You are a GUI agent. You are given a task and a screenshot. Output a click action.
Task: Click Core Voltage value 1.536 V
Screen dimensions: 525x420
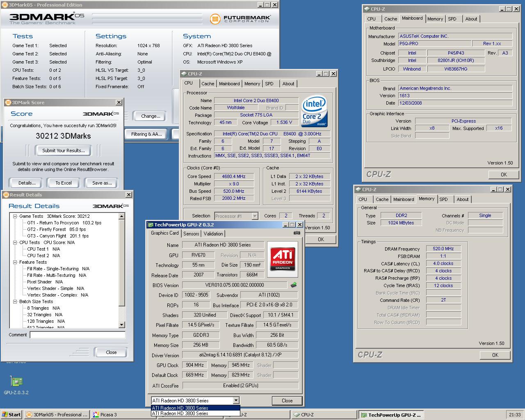pyautogui.click(x=284, y=122)
